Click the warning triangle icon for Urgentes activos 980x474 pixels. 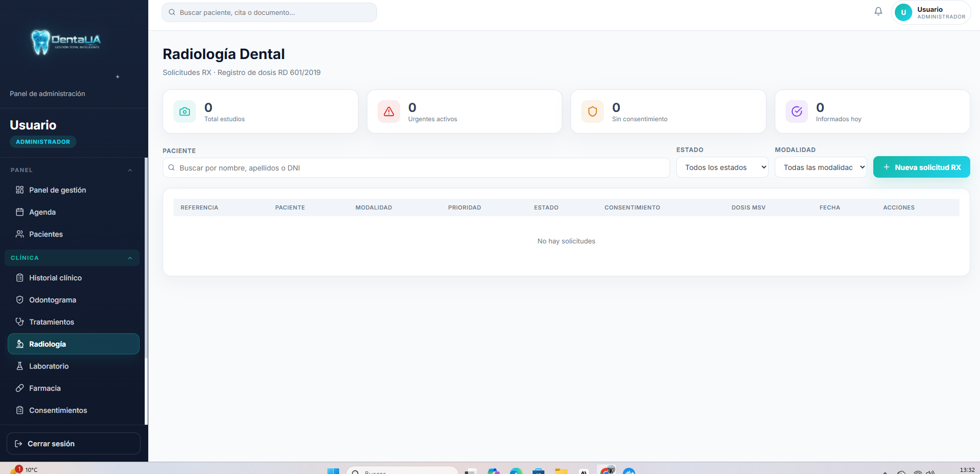389,111
